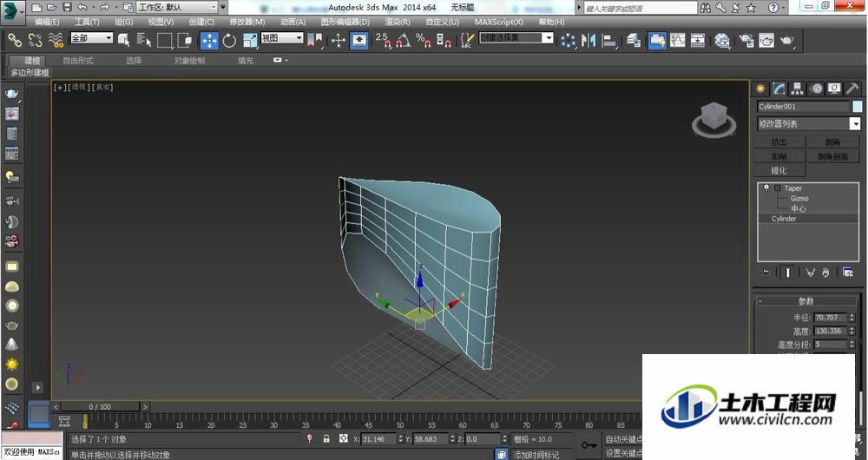The image size is (868, 460).
Task: Activate the Select and Rotate tool
Action: click(229, 40)
